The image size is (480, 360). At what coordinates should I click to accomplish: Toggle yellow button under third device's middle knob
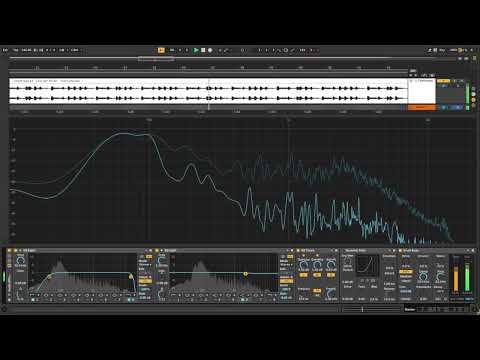pyautogui.click(x=317, y=275)
